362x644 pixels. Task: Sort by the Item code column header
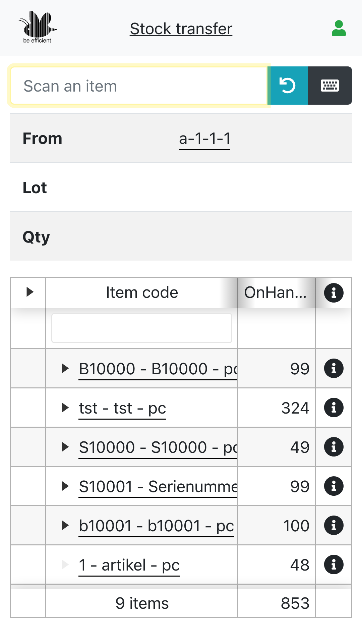pyautogui.click(x=142, y=292)
